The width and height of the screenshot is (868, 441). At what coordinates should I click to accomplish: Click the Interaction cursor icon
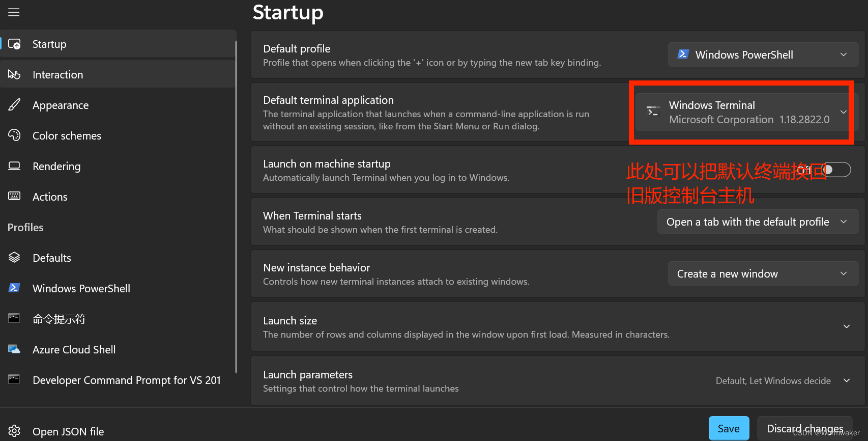[14, 74]
